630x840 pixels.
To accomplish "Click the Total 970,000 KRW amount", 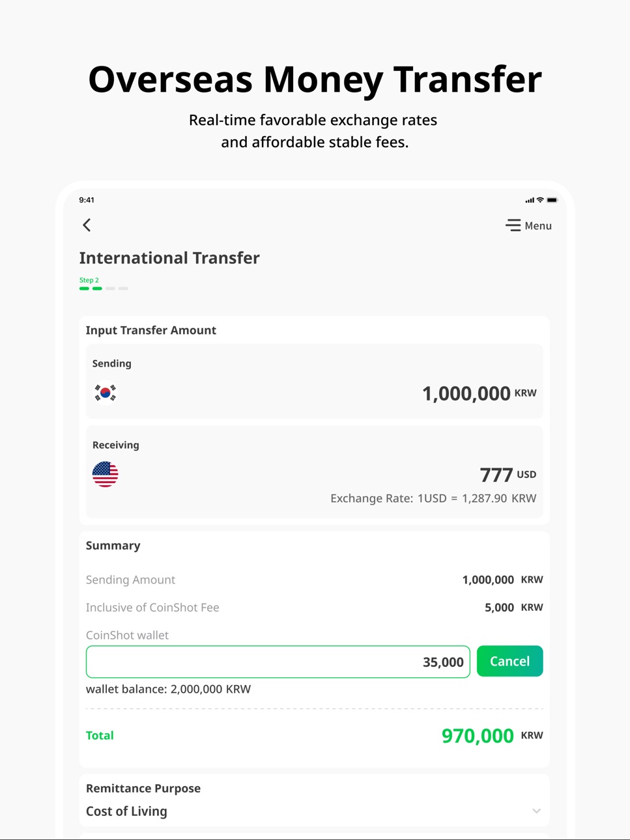I will coord(493,736).
